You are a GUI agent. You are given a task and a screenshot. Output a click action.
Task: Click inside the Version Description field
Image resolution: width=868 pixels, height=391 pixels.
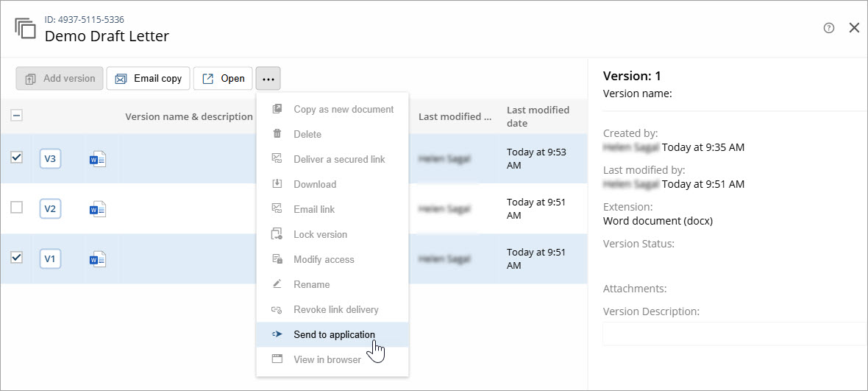coord(735,334)
